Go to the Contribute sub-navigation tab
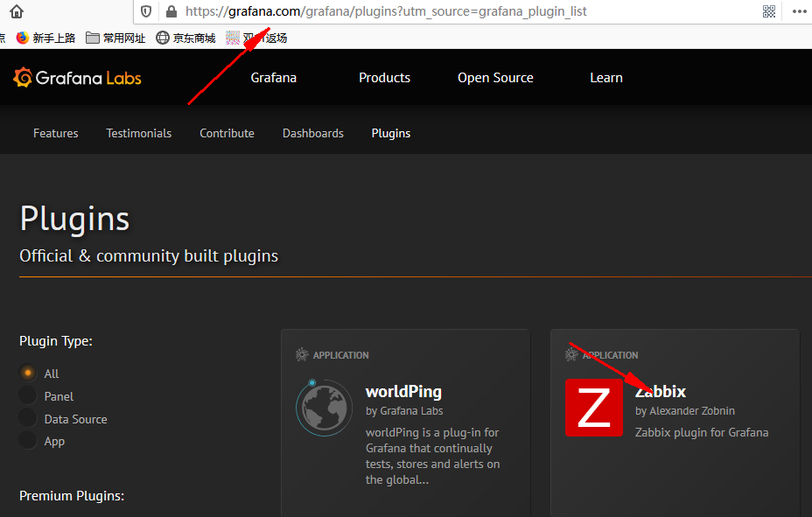The width and height of the screenshot is (812, 517). click(227, 134)
